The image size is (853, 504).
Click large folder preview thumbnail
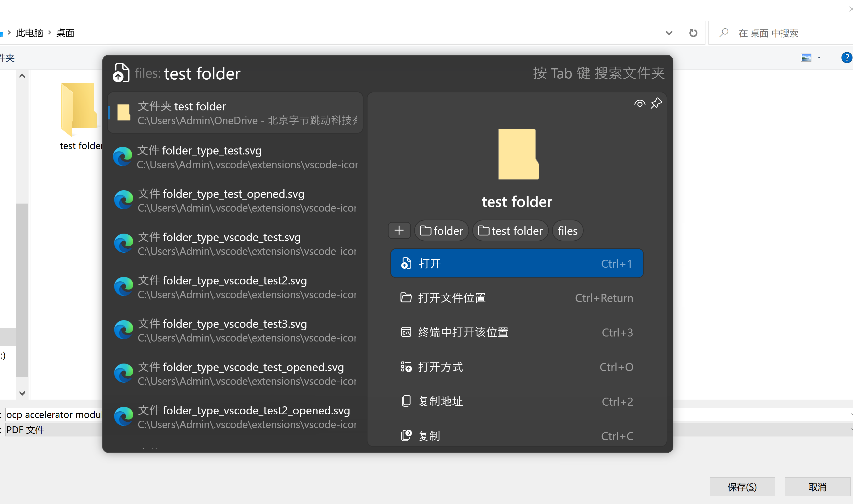point(518,154)
